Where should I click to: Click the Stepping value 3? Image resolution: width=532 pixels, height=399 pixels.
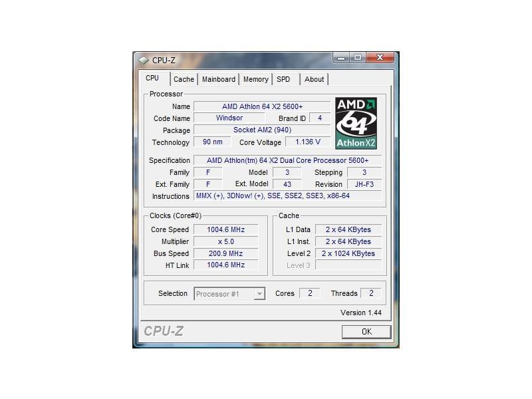[364, 172]
